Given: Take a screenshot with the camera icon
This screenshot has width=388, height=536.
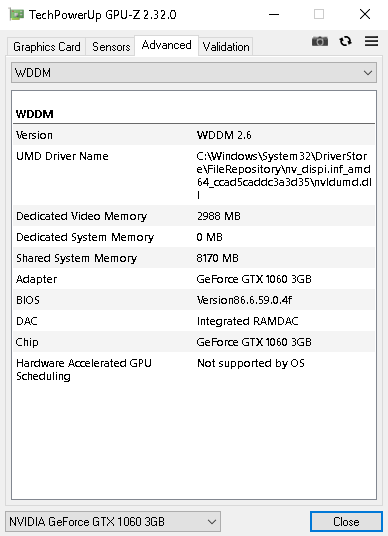Looking at the screenshot, I should [320, 41].
